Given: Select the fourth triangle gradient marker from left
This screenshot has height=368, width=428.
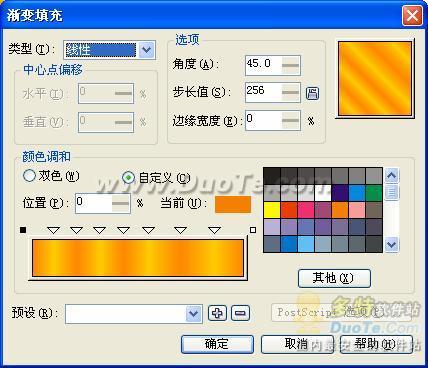Looking at the screenshot, I should [x=123, y=230].
